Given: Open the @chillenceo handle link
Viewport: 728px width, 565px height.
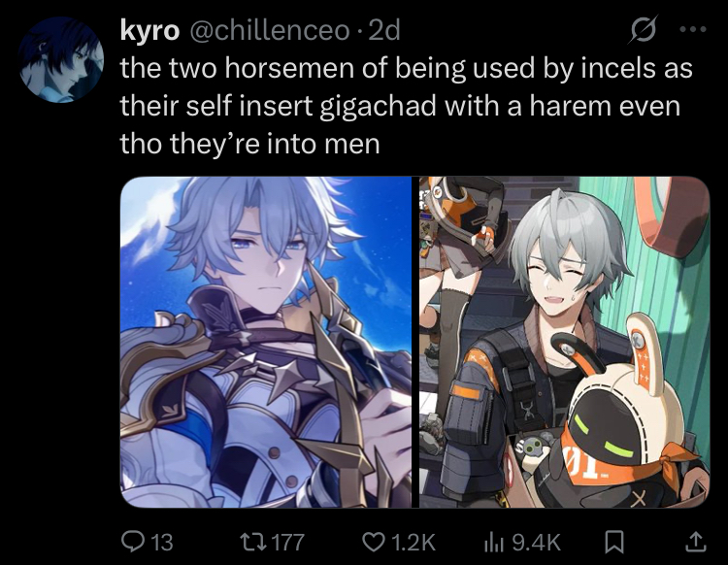Looking at the screenshot, I should [x=268, y=31].
